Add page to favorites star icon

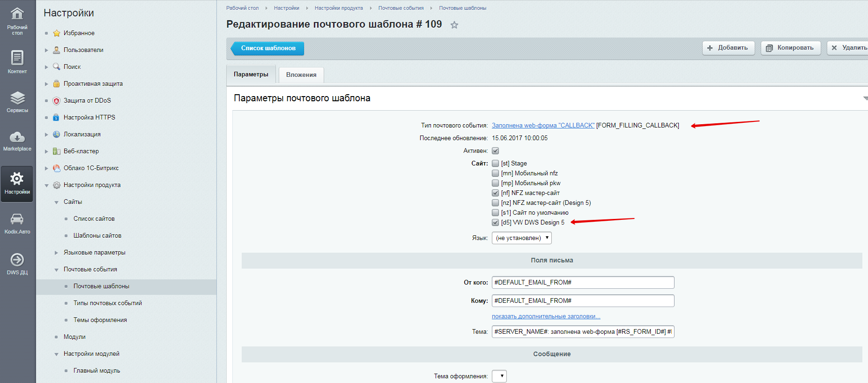454,25
